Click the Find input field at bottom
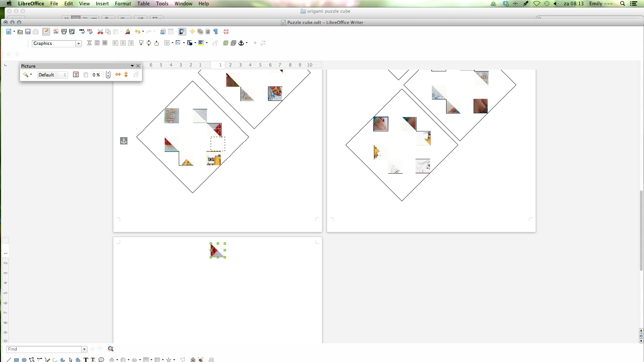644x362 pixels. click(x=44, y=349)
